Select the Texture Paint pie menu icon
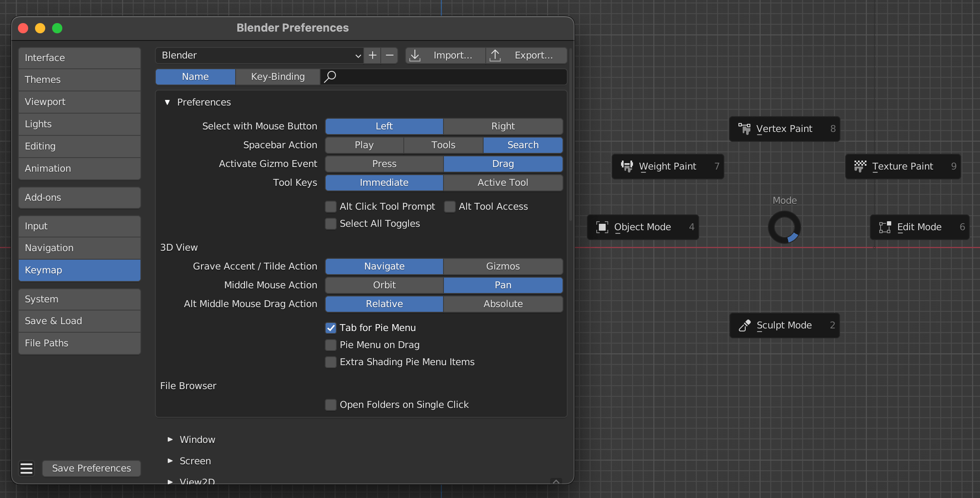 860,166
